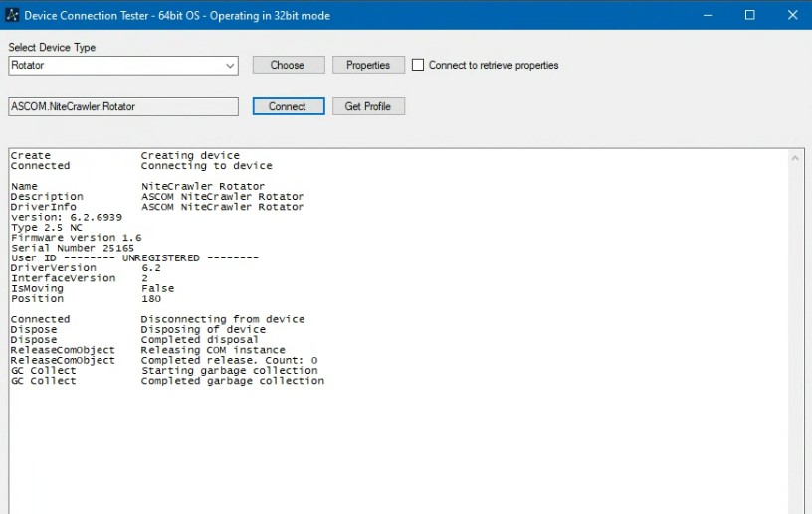Image resolution: width=812 pixels, height=514 pixels.
Task: Click the 'Position 180' log line
Action: 86,298
